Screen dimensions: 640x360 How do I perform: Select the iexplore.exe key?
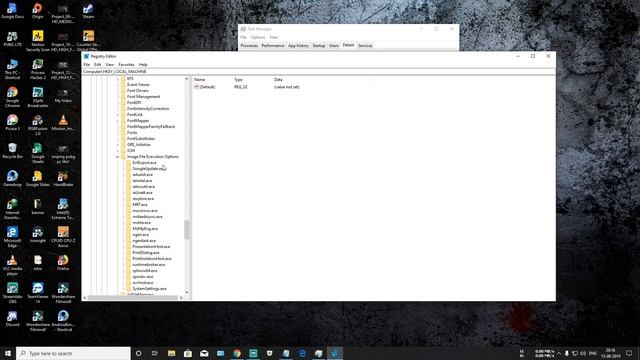(x=143, y=199)
